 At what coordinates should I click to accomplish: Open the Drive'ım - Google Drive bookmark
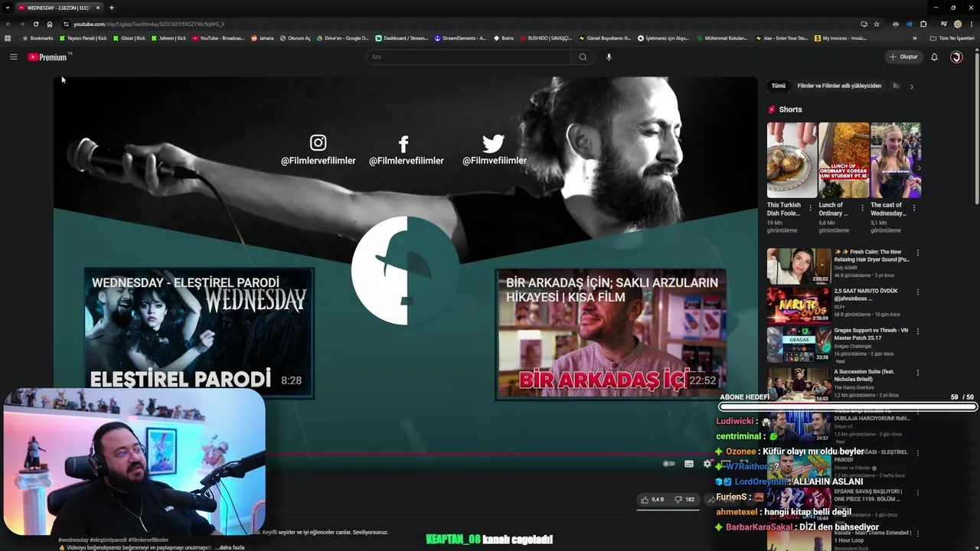(342, 38)
